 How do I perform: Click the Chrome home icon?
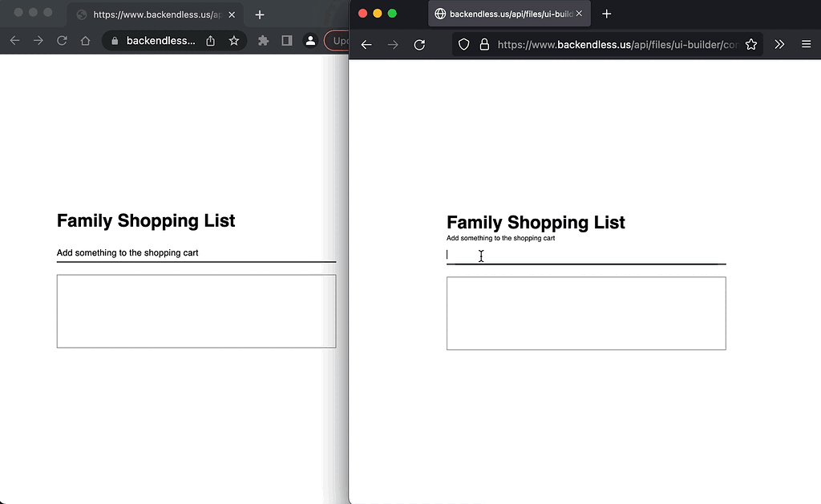click(x=85, y=41)
